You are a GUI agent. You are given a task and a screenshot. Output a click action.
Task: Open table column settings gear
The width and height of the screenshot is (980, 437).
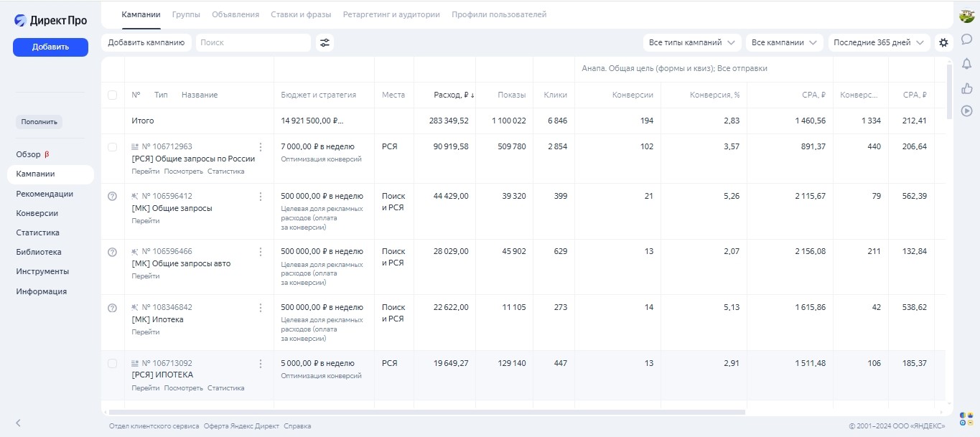point(943,43)
